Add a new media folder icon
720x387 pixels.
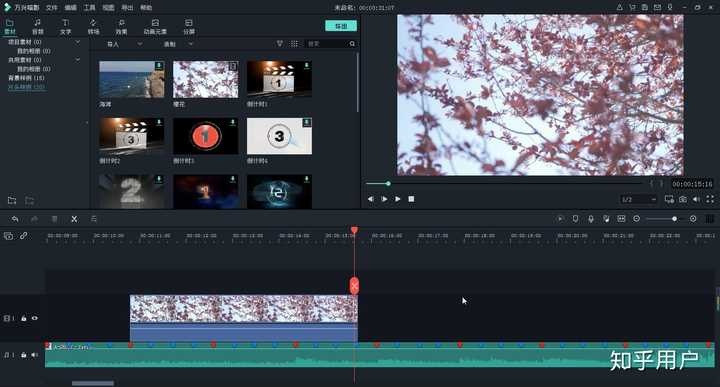click(x=12, y=201)
